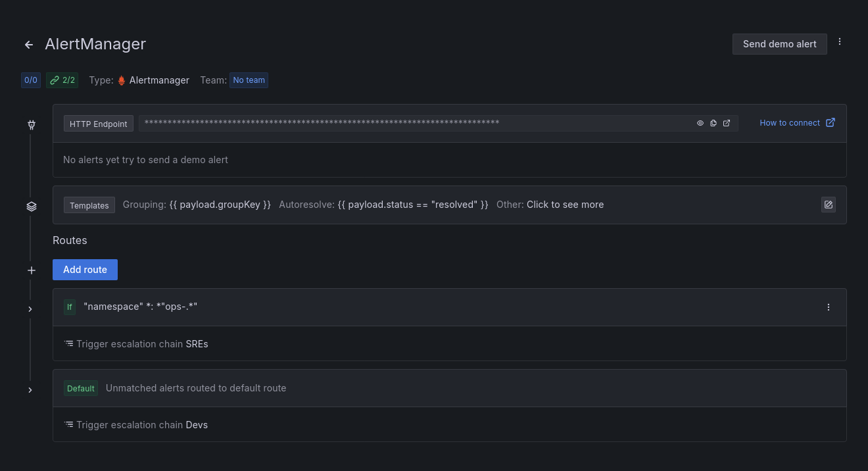Image resolution: width=868 pixels, height=471 pixels.
Task: Expand the Default route section
Action: click(x=30, y=389)
